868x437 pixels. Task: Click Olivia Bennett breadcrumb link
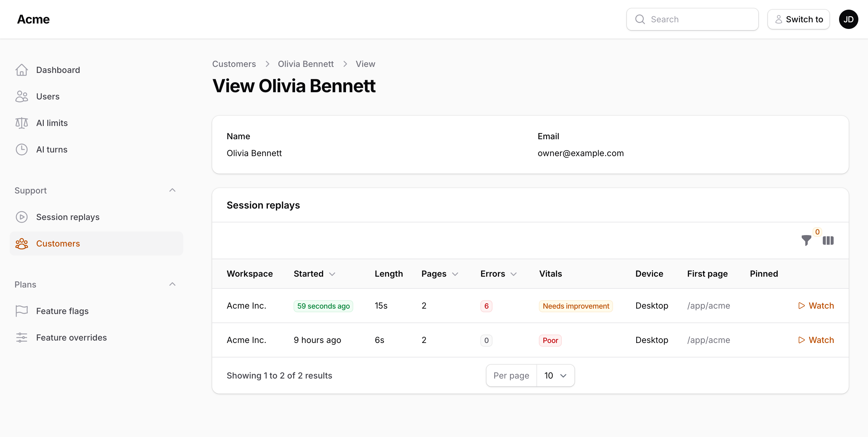306,64
